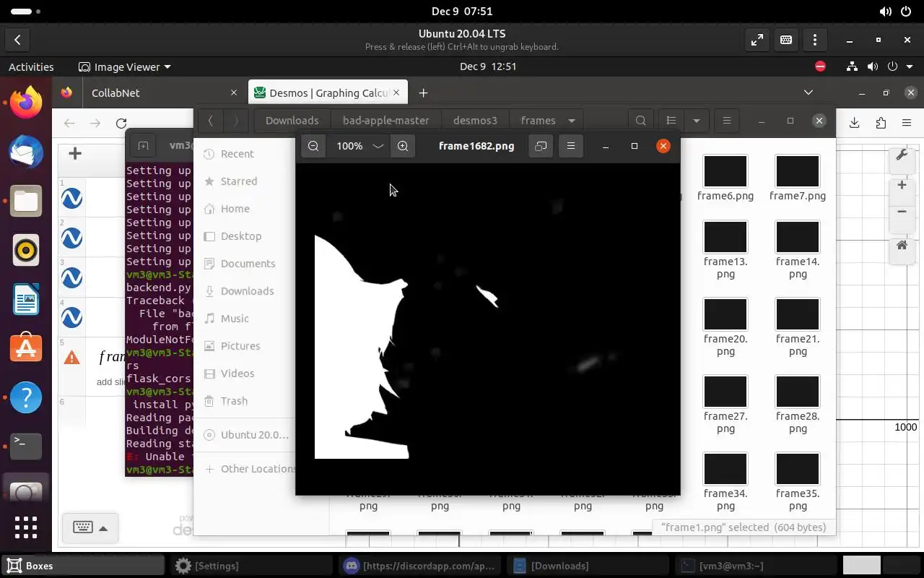Click the Boxes back arrow button
924x578 pixels.
coord(17,40)
